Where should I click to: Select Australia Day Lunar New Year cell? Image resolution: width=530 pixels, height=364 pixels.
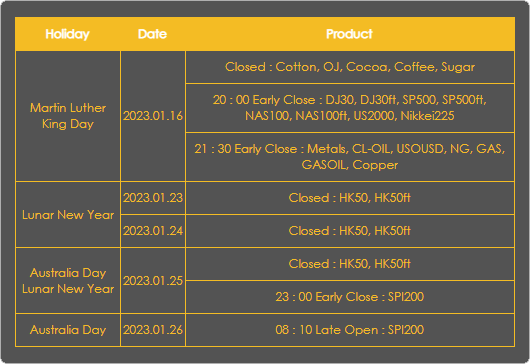click(x=68, y=281)
